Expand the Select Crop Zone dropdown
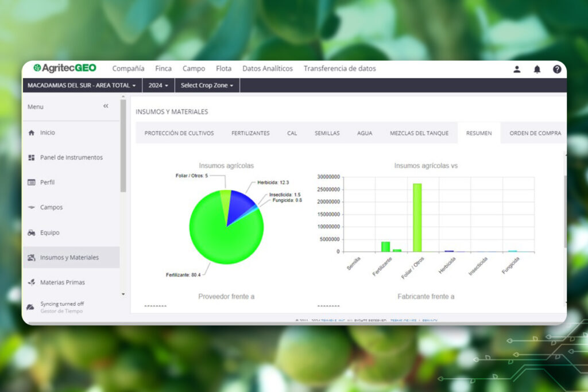Screen dimensions: 588x392 pyautogui.click(x=207, y=84)
